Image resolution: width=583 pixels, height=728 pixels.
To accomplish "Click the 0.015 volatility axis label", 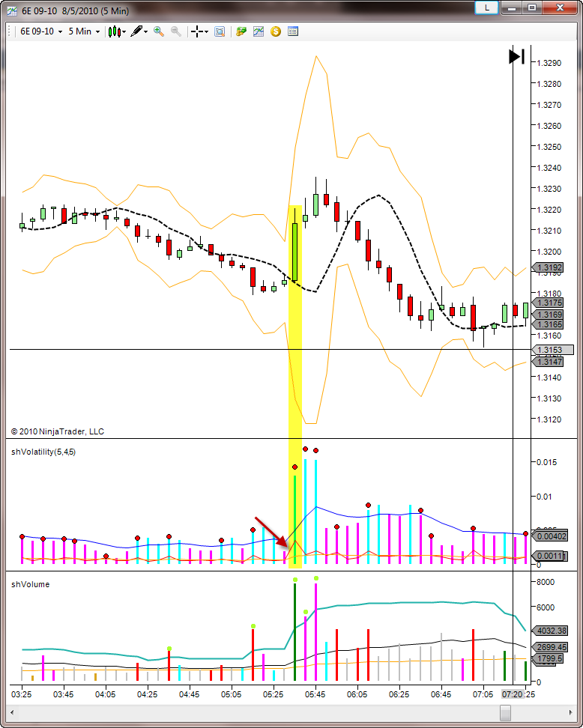I will pos(546,462).
